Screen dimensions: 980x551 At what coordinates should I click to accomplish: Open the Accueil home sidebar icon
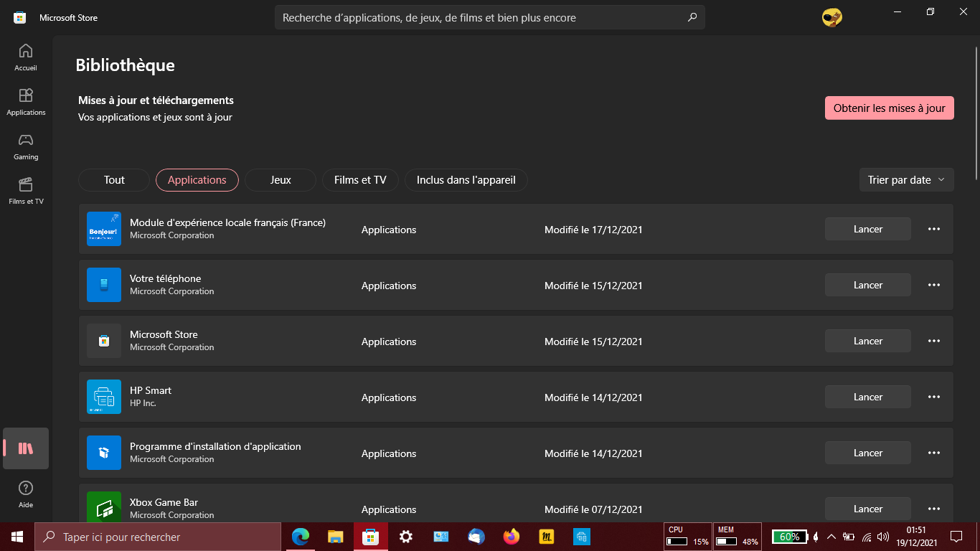coord(26,57)
